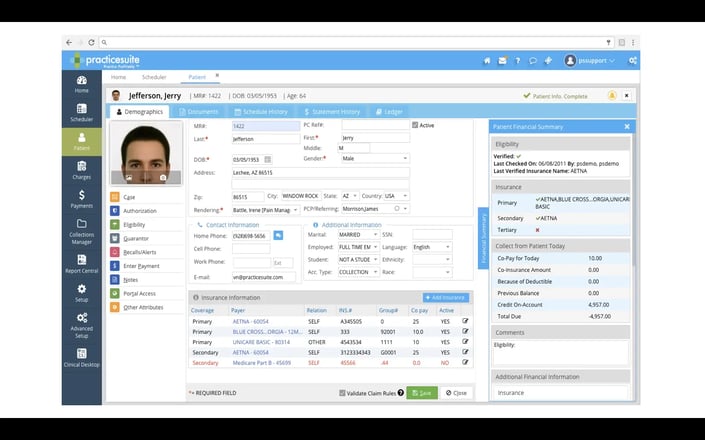Open the Employed dropdown

tap(358, 247)
